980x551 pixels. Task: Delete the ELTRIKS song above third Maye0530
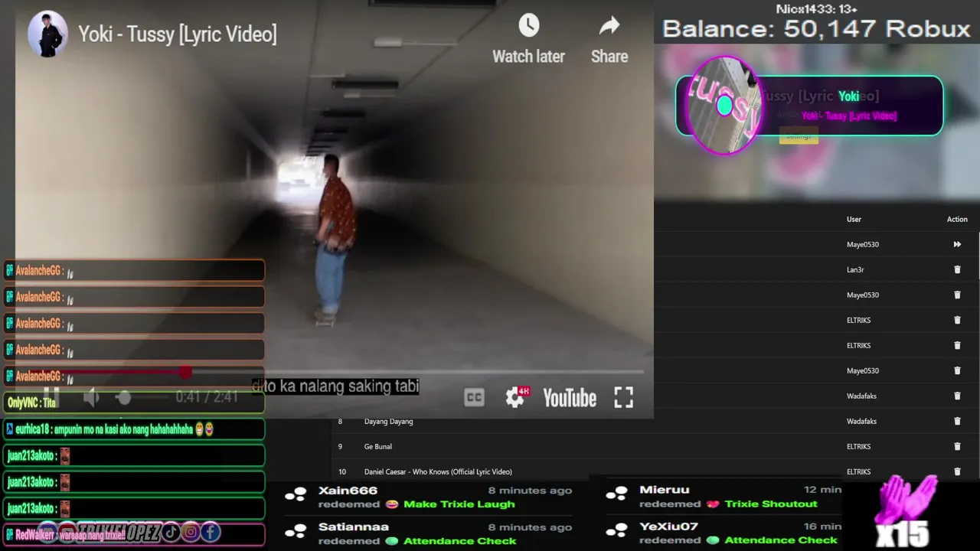click(957, 345)
